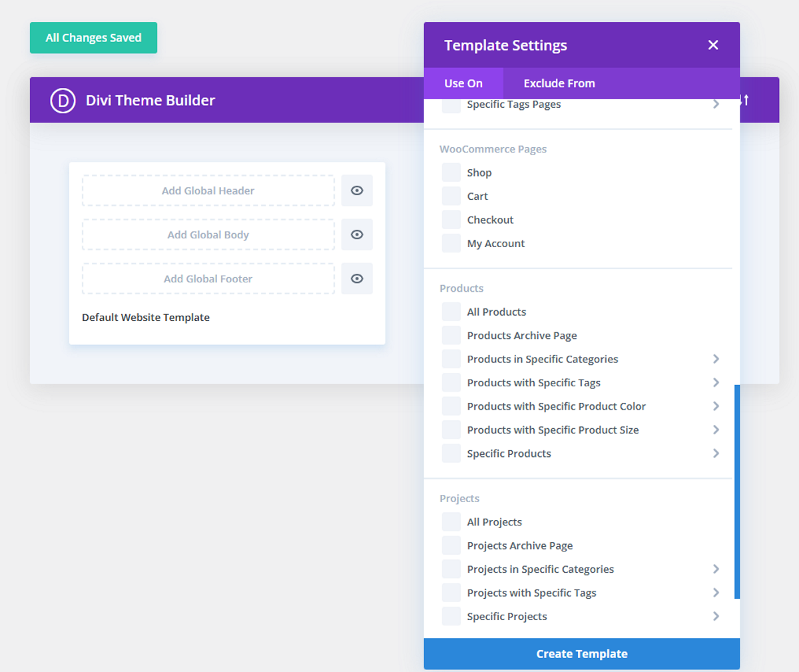Close the Template Settings dialog

click(x=713, y=45)
